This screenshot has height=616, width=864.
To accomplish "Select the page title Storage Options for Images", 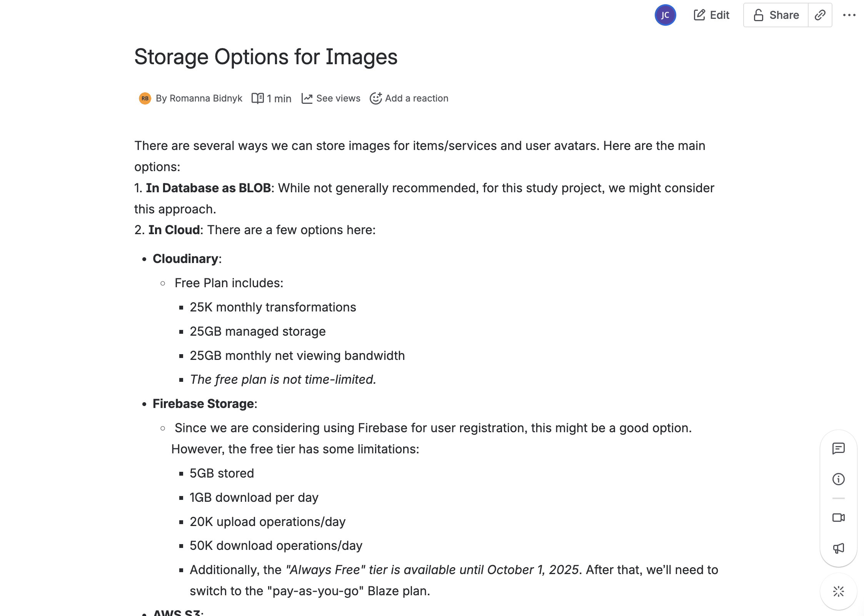I will coord(266,57).
